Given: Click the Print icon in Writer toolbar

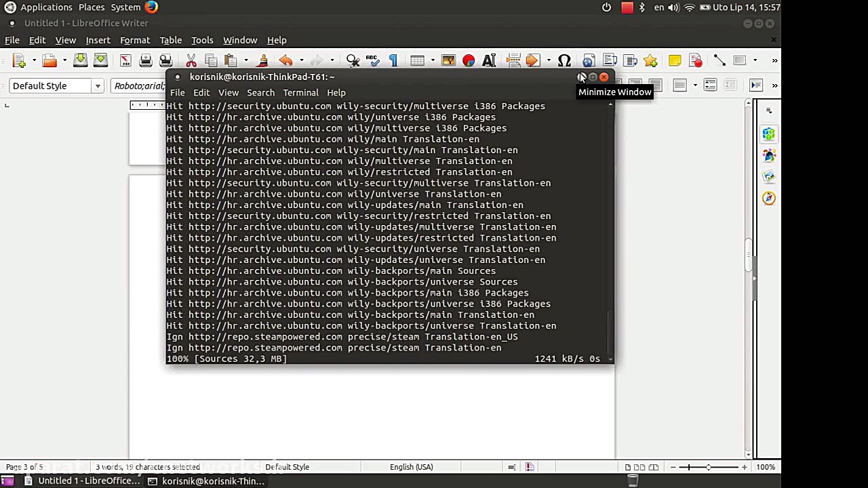Looking at the screenshot, I should 145,61.
